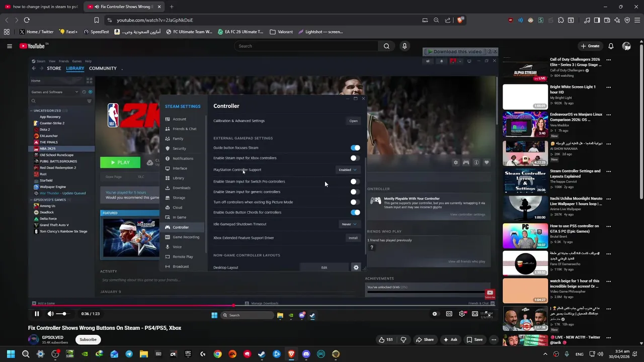Image resolution: width=644 pixels, height=362 pixels.
Task: Open Telegram from the Windows taskbar
Action: 129,354
